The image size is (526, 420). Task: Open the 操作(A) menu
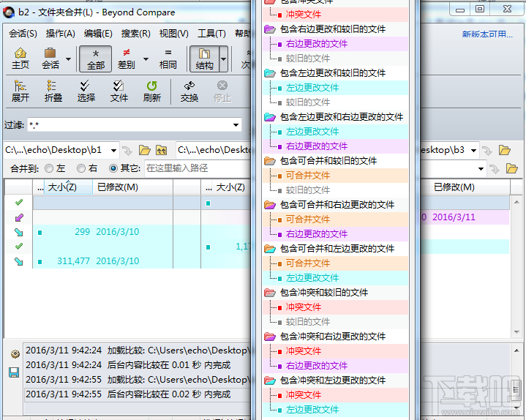pyautogui.click(x=61, y=34)
